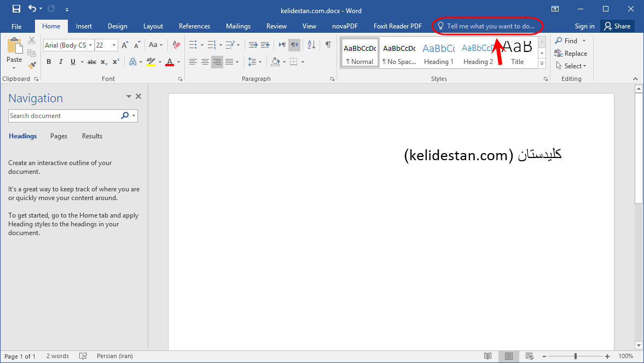Toggle Strikethrough formatting
The width and height of the screenshot is (644, 363).
[92, 62]
